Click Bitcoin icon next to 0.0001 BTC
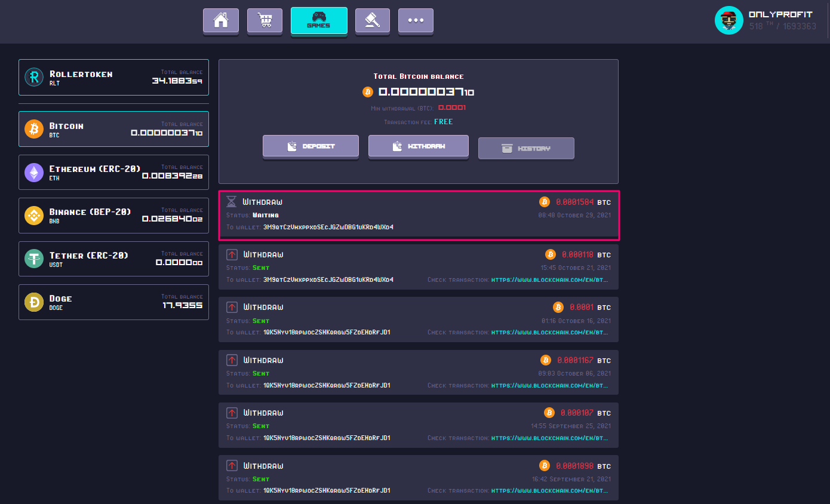This screenshot has height=504, width=830. click(x=558, y=307)
